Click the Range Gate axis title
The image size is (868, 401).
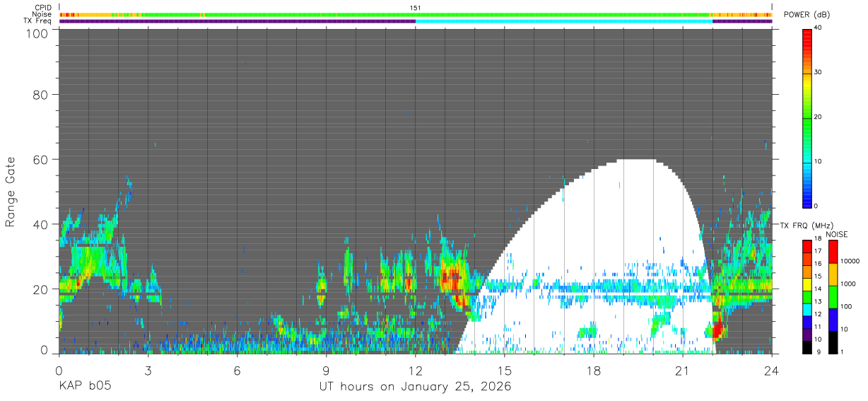11,193
